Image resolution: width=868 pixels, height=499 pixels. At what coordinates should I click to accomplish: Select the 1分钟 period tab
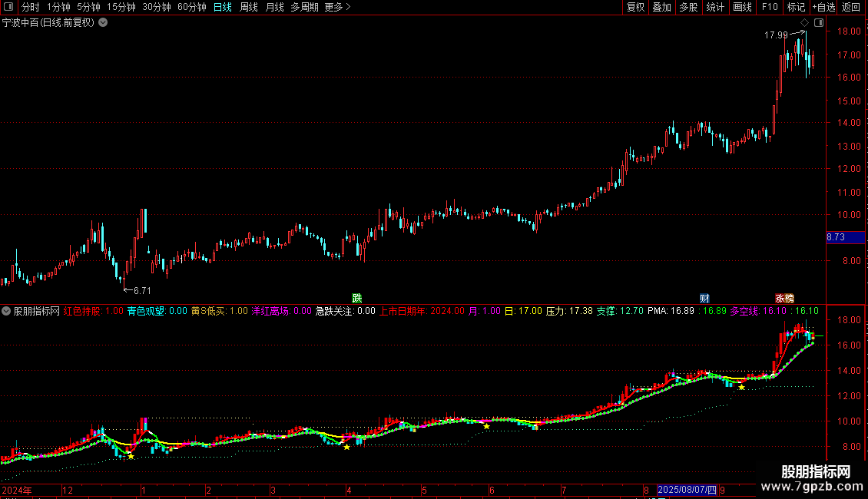point(58,7)
